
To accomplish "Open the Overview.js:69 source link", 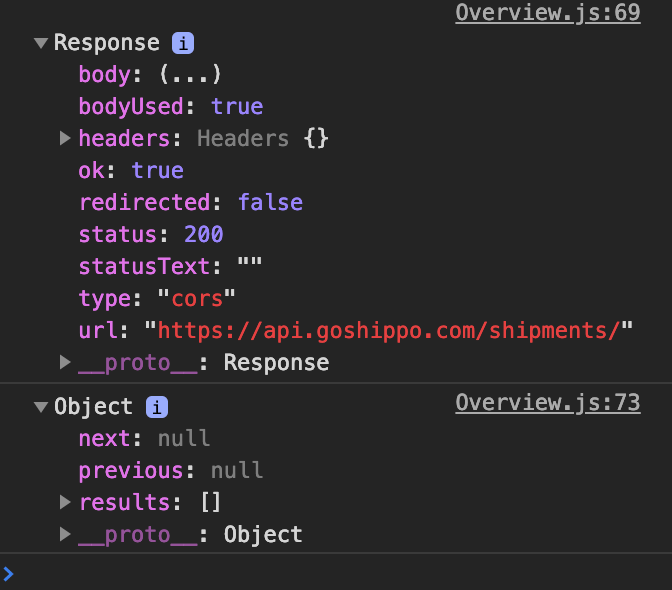I will tap(547, 13).
